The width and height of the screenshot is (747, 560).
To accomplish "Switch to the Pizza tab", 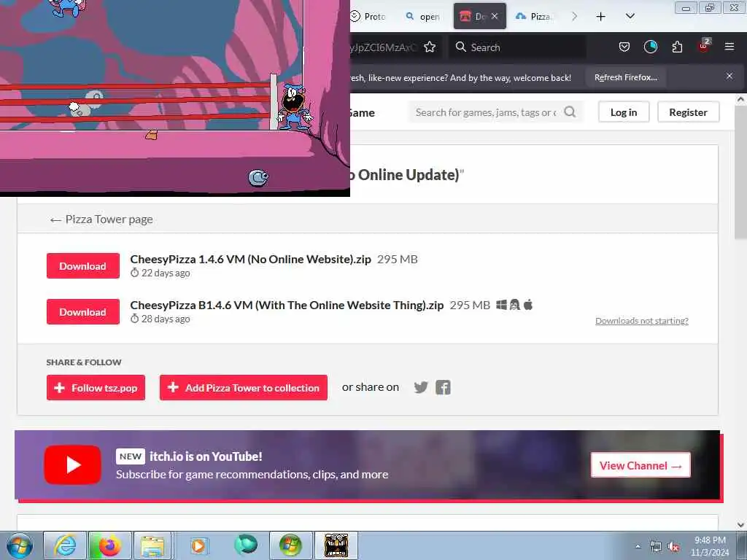I will (533, 17).
